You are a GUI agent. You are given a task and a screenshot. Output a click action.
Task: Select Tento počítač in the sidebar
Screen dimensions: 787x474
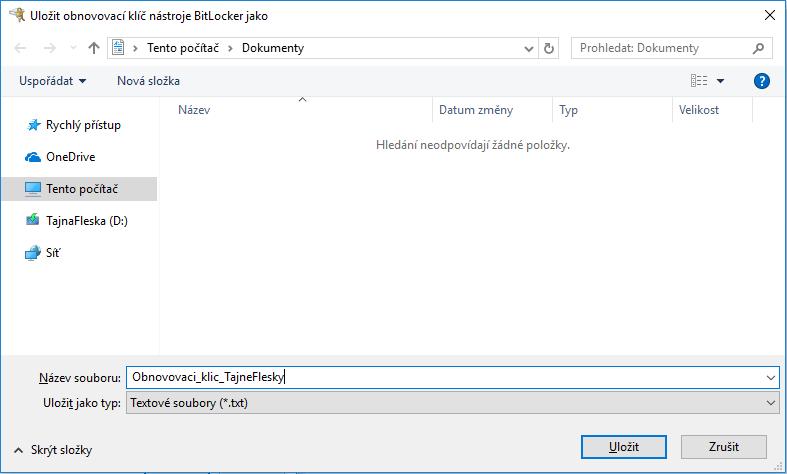click(79, 189)
